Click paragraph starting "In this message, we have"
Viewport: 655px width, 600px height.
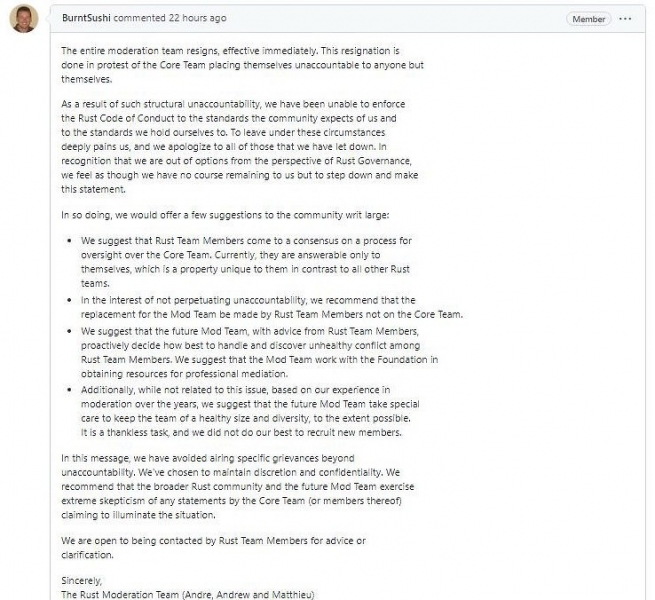point(230,486)
